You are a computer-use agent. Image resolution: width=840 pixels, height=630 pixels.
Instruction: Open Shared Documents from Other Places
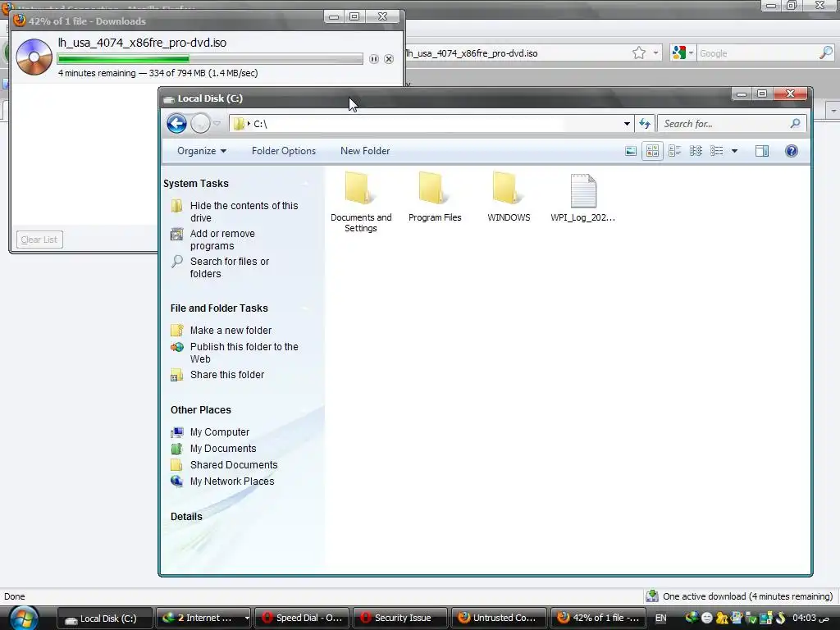(234, 465)
